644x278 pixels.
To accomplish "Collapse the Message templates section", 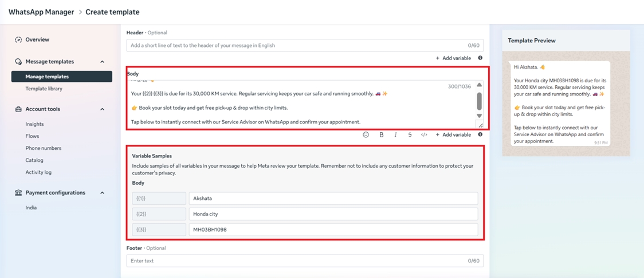I will tap(102, 62).
